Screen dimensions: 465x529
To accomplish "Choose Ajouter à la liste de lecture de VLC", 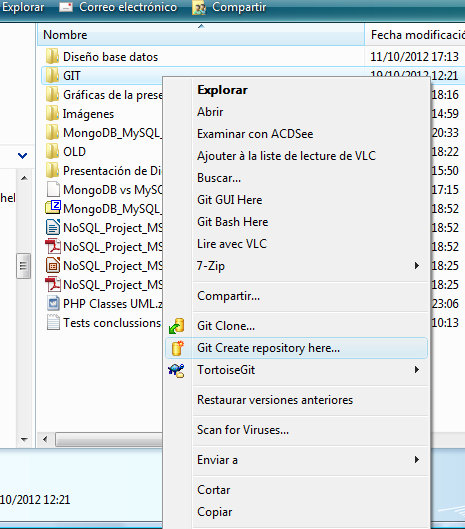I will tap(286, 156).
